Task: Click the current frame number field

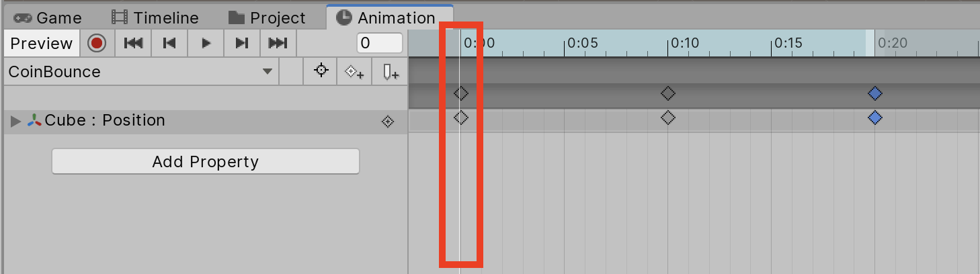Action: (379, 44)
